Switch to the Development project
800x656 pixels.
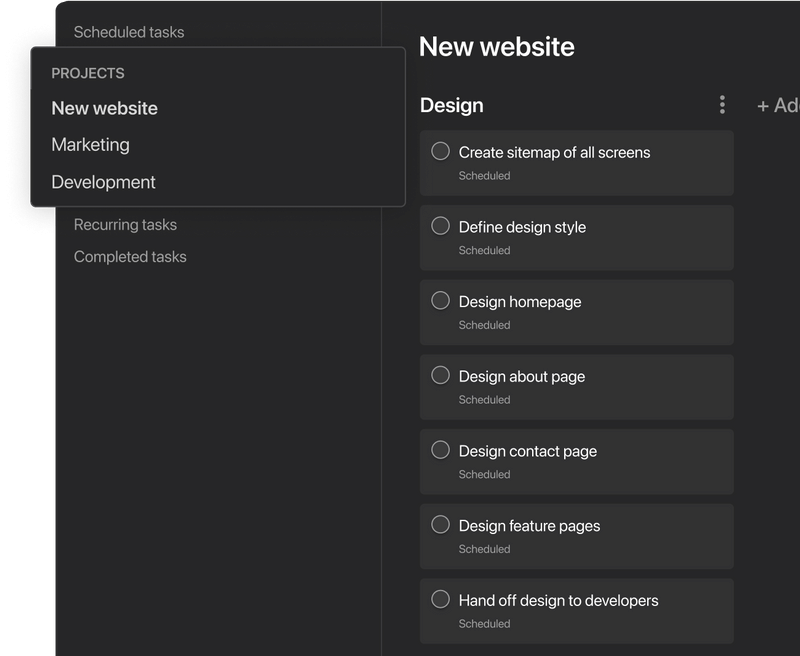point(104,182)
